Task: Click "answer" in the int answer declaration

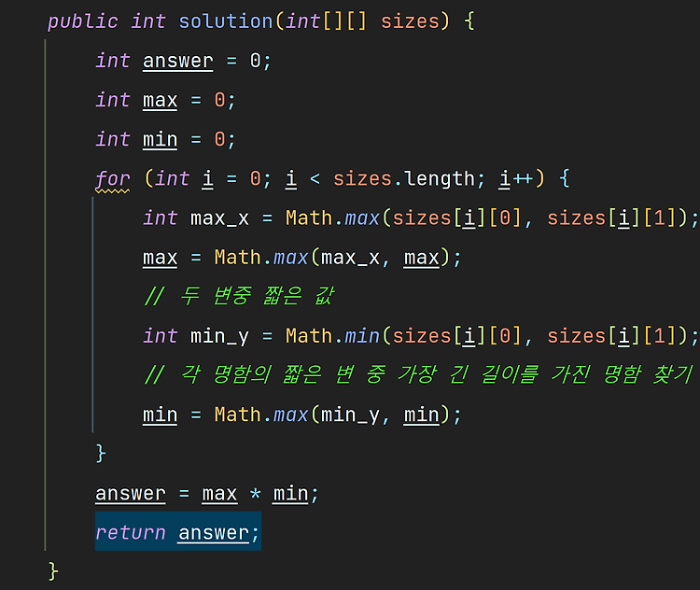Action: [x=178, y=61]
